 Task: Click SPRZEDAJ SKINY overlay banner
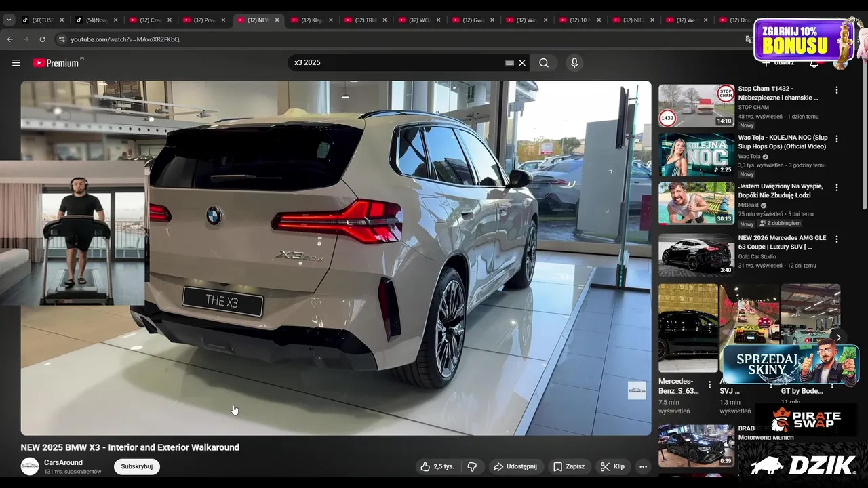(x=790, y=365)
